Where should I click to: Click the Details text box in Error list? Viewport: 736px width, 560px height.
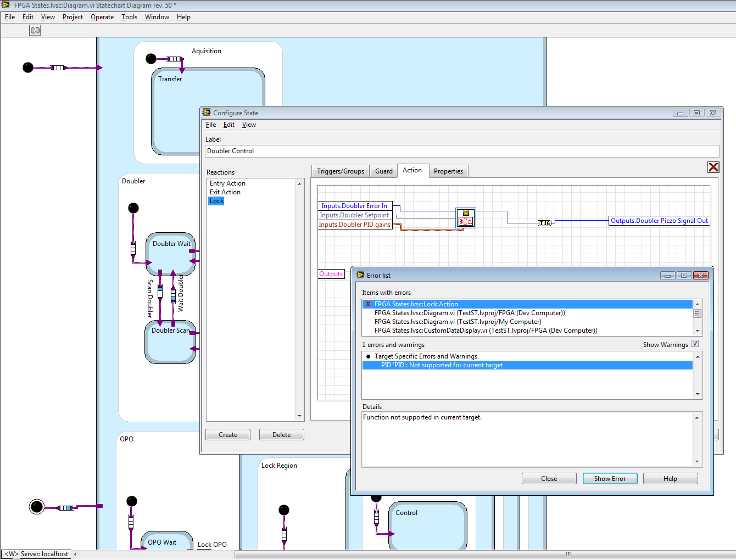click(x=528, y=439)
